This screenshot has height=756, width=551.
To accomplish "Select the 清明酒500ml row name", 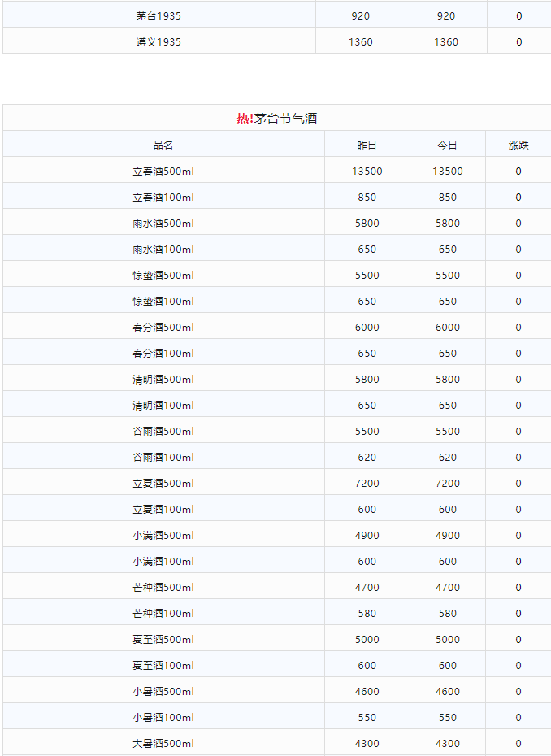I will tap(163, 380).
